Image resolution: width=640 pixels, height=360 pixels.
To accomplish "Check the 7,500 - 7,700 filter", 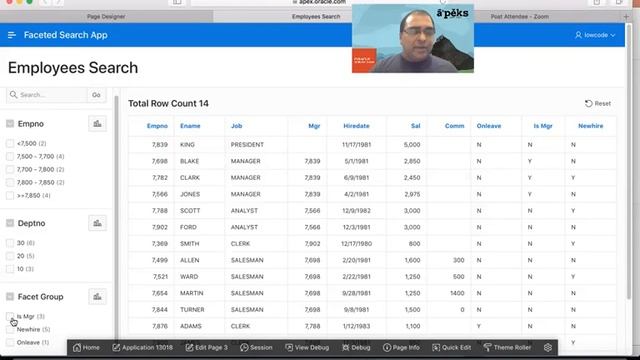I will [x=10, y=157].
